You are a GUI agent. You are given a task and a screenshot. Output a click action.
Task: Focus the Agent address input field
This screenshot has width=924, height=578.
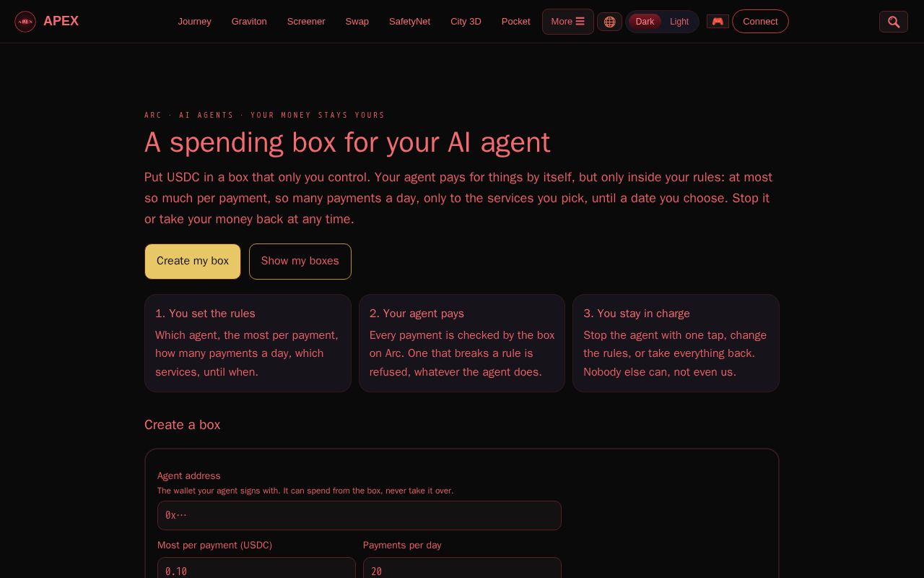pyautogui.click(x=359, y=516)
